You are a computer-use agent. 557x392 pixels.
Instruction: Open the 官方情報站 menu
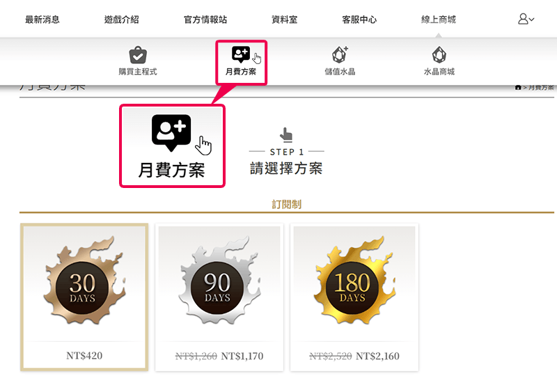(205, 19)
